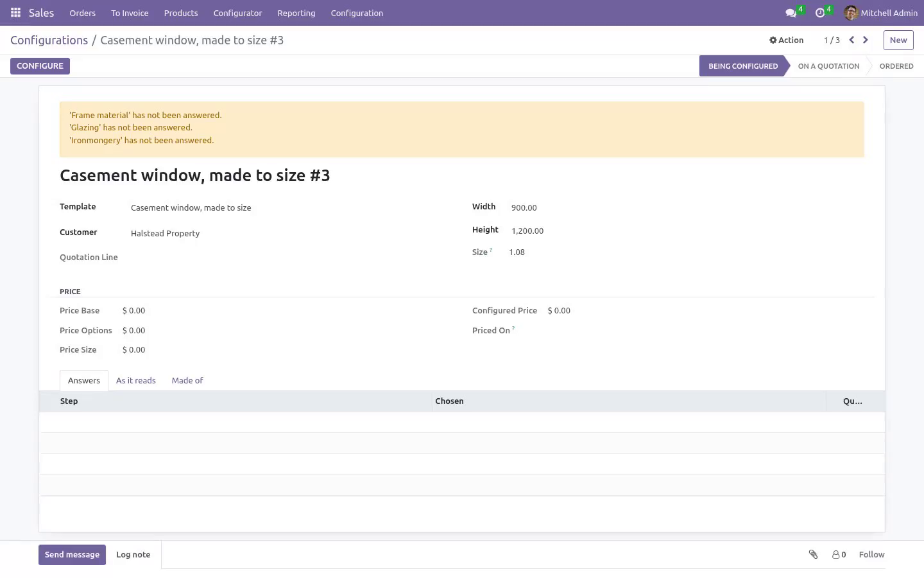Click the Sales app title
This screenshot has width=924, height=578.
click(41, 13)
